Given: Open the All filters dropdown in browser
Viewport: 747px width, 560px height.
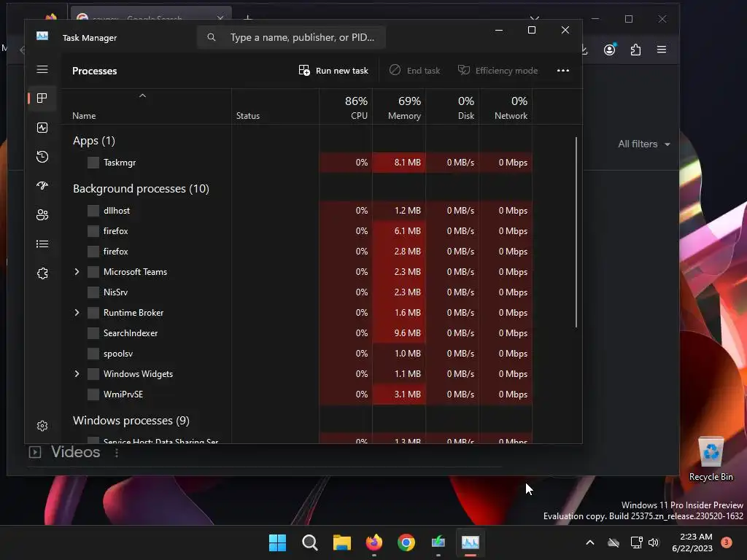Looking at the screenshot, I should (x=644, y=144).
